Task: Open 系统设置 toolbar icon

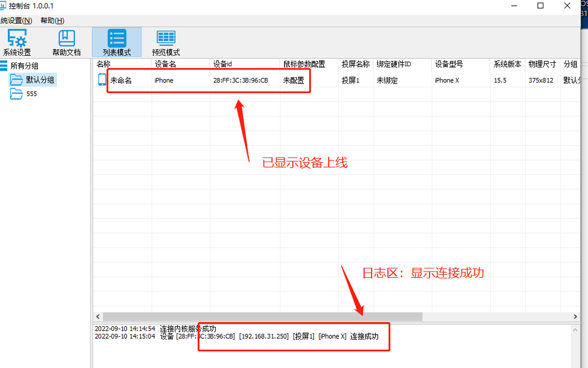Action: [x=17, y=42]
